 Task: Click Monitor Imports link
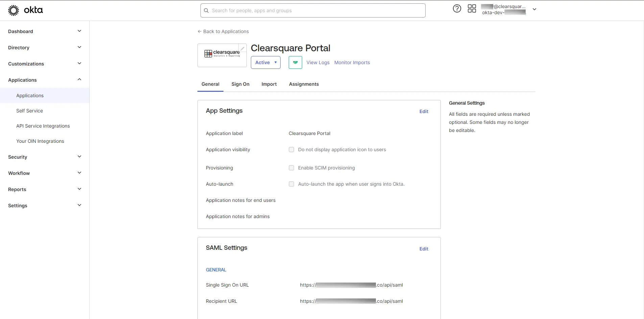point(352,62)
